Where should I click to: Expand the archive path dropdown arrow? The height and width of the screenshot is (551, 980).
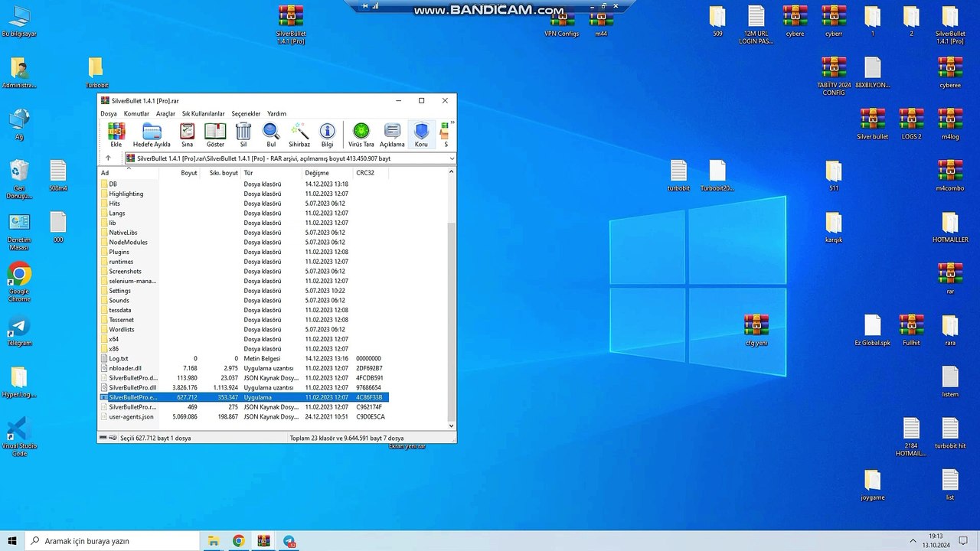452,158
